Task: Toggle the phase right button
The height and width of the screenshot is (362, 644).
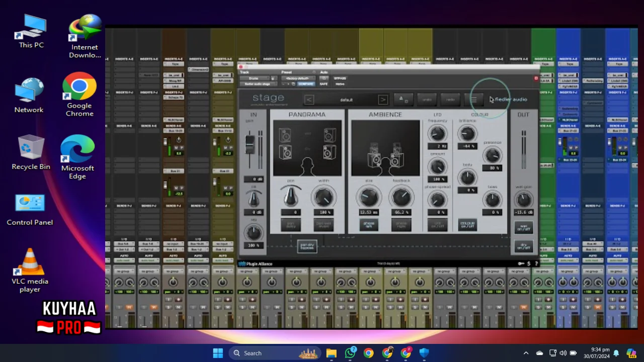Action: coord(401,225)
